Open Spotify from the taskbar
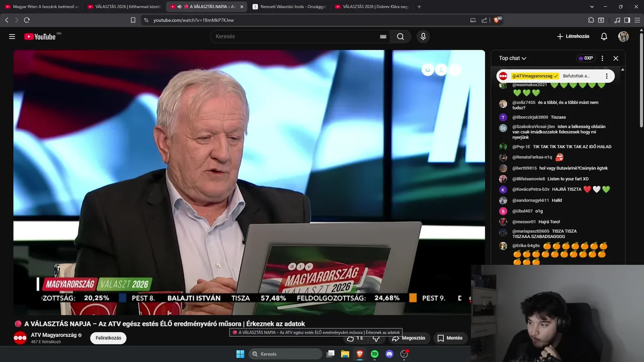Screen dimensions: 644x362 [x=375, y=354]
